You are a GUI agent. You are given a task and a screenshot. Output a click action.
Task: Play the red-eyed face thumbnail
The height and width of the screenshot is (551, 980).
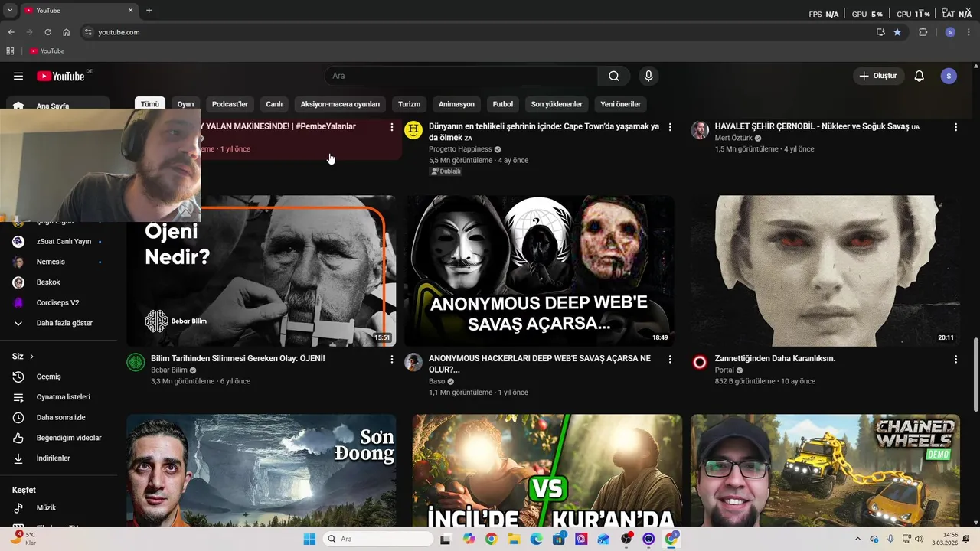point(825,271)
